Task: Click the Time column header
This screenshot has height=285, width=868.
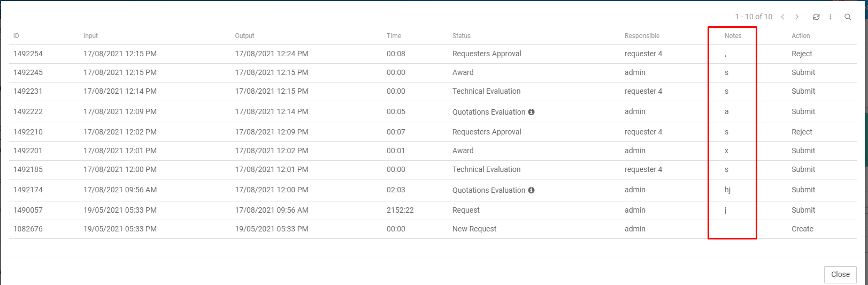Action: [394, 36]
